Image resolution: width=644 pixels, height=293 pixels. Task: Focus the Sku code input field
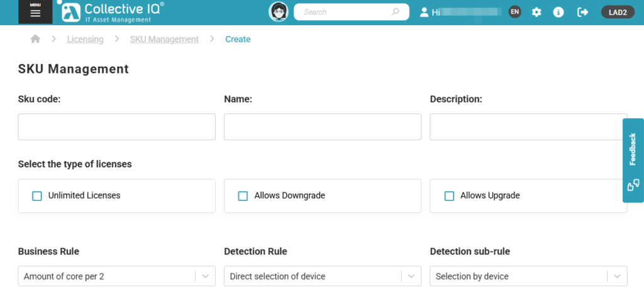click(x=117, y=127)
